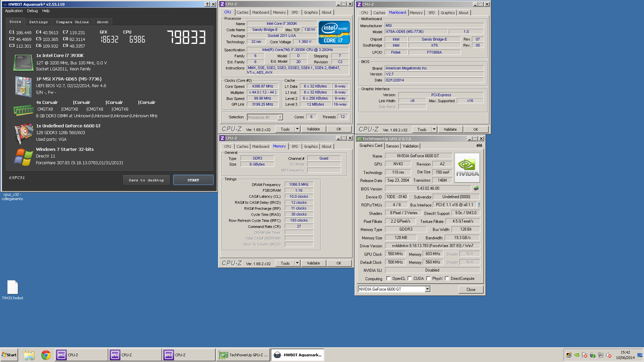Click Save to desktop button
This screenshot has height=362, width=644.
coord(146,180)
